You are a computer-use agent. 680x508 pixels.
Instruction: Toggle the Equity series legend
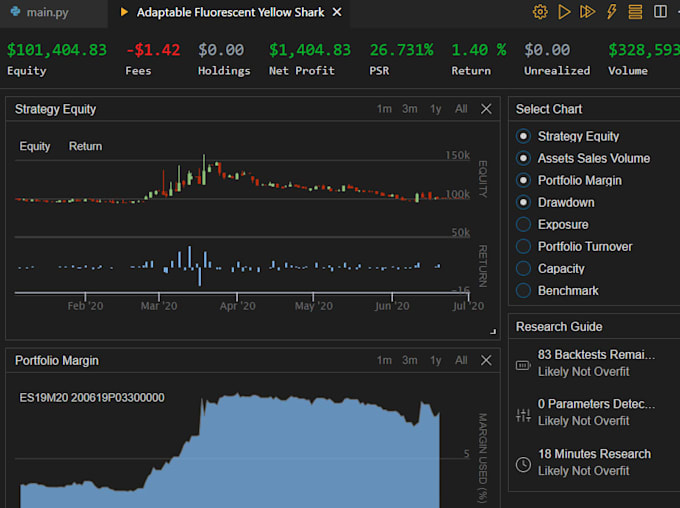[x=35, y=146]
